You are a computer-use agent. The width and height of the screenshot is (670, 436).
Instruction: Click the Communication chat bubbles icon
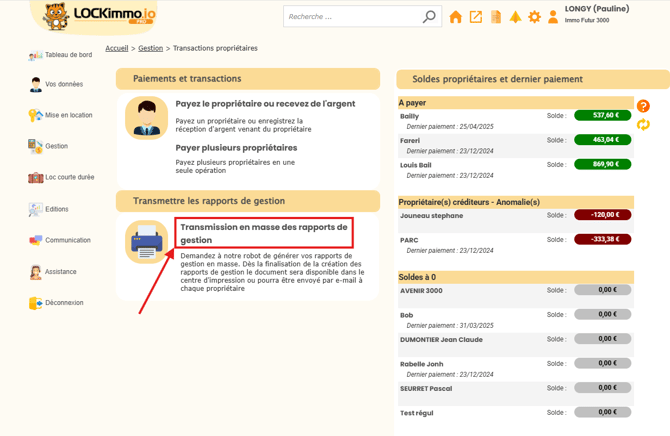(x=35, y=240)
